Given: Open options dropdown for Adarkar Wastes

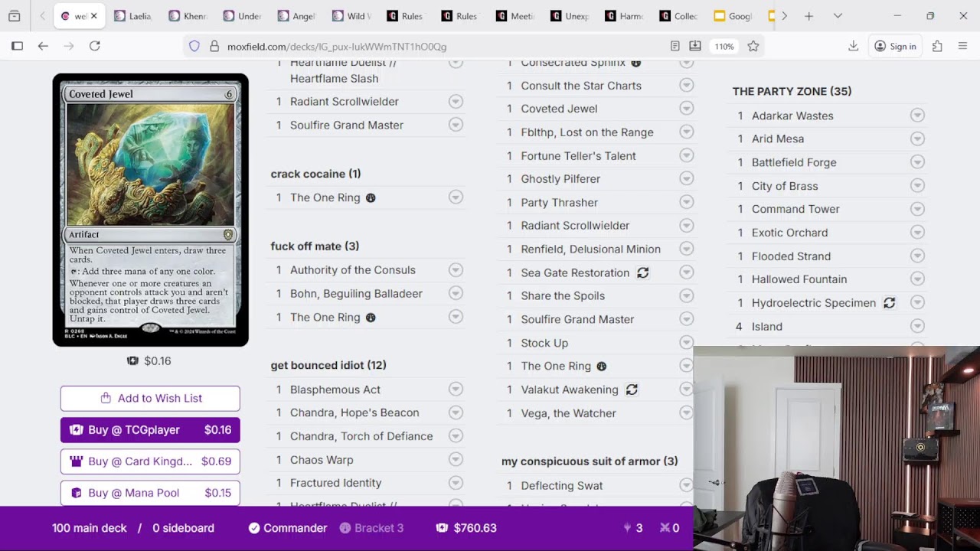Looking at the screenshot, I should pyautogui.click(x=917, y=116).
